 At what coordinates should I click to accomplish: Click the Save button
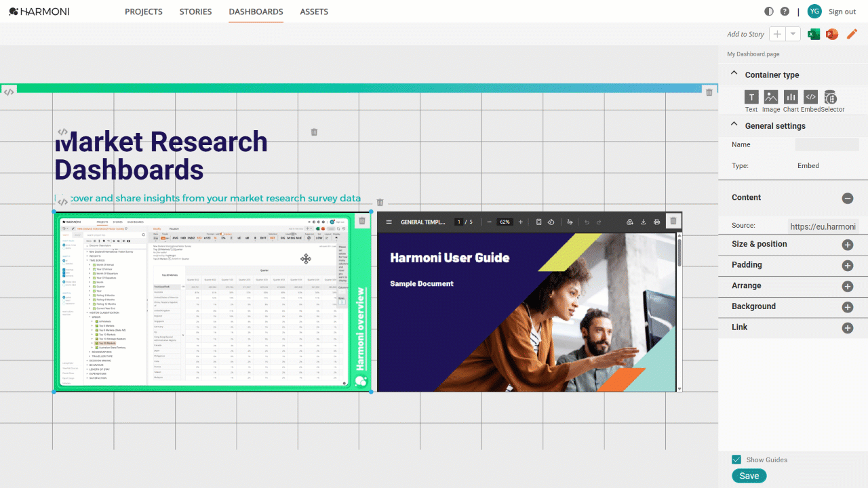pyautogui.click(x=749, y=476)
